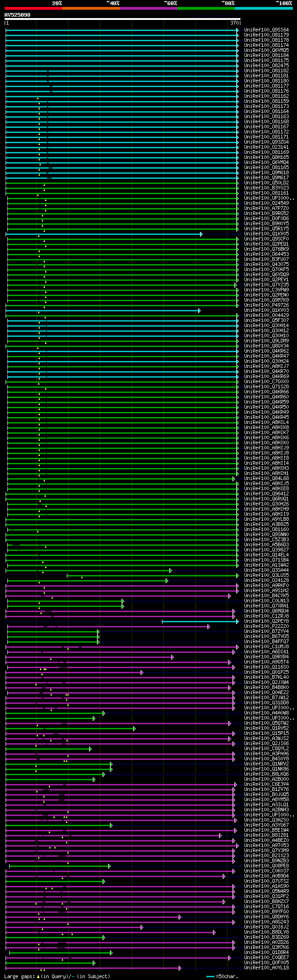
Task: Open hit UniRef100_Q93ZG4
Action: 266,142
